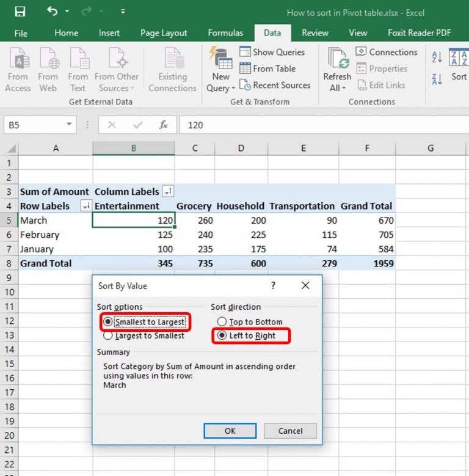Viewport: 469px width, 476px height.
Task: Select the Top to Bottom radio button
Action: click(x=222, y=321)
